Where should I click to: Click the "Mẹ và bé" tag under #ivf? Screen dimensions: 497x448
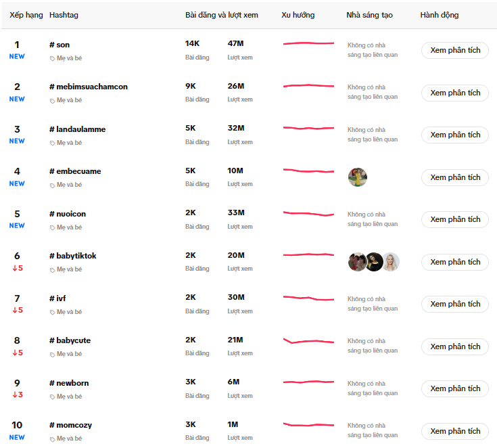(69, 312)
